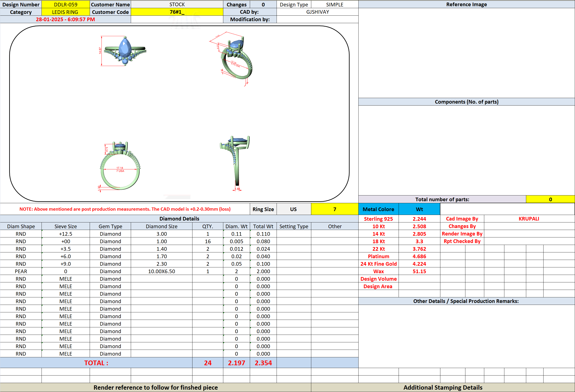Select the 14 Kt weight 2.805
575x392 pixels.
(419, 234)
